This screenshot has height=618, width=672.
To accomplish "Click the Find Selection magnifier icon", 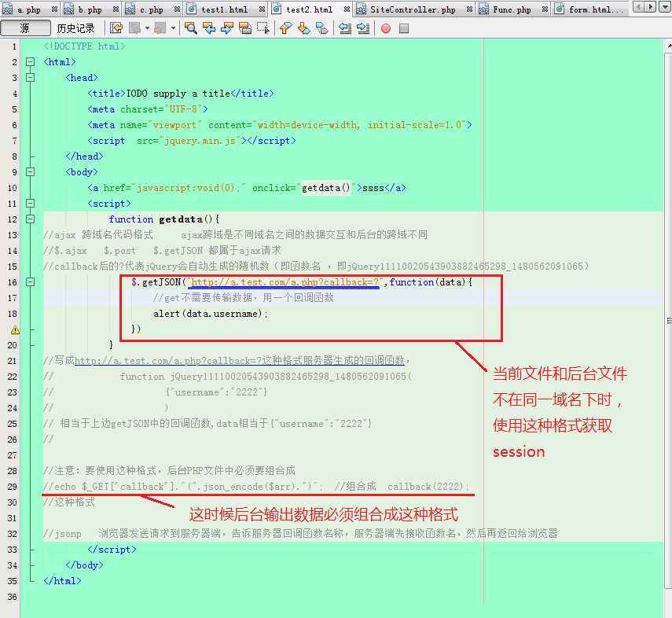I will [x=191, y=28].
